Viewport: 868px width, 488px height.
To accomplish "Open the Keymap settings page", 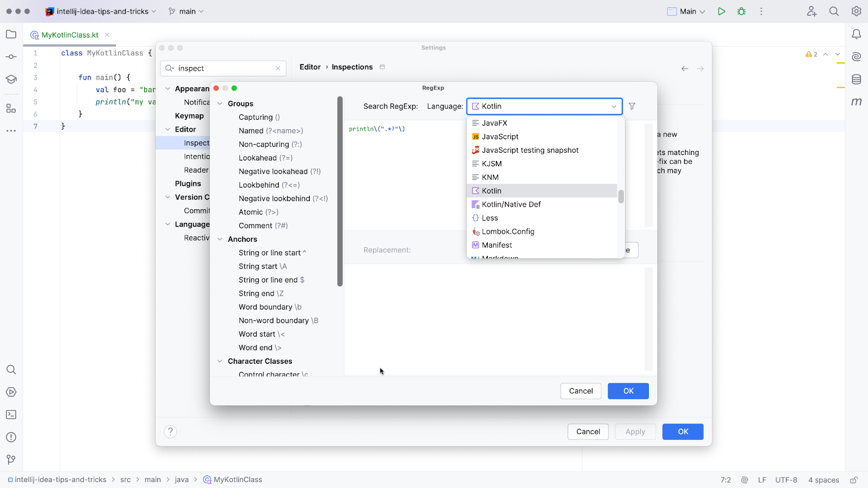I will [x=189, y=116].
